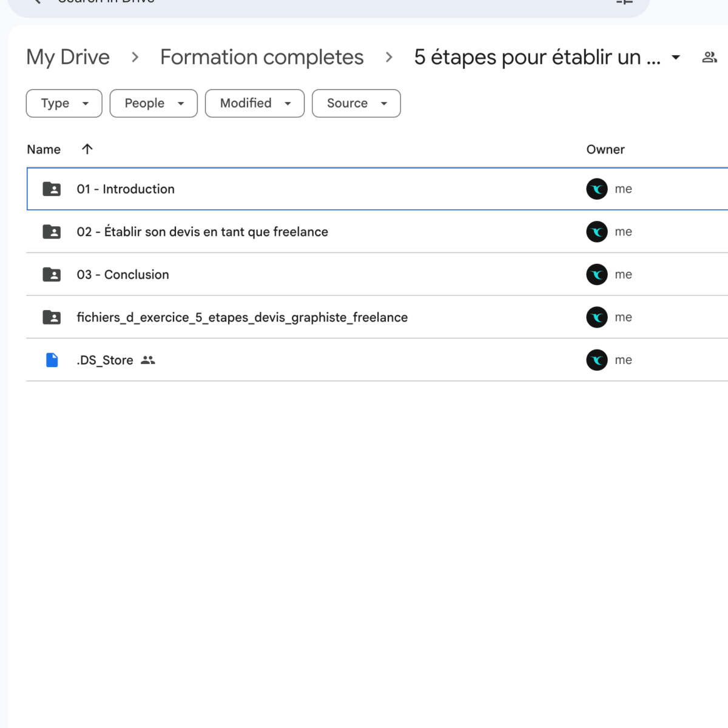
Task: Open the Type filter dropdown
Action: pos(64,104)
